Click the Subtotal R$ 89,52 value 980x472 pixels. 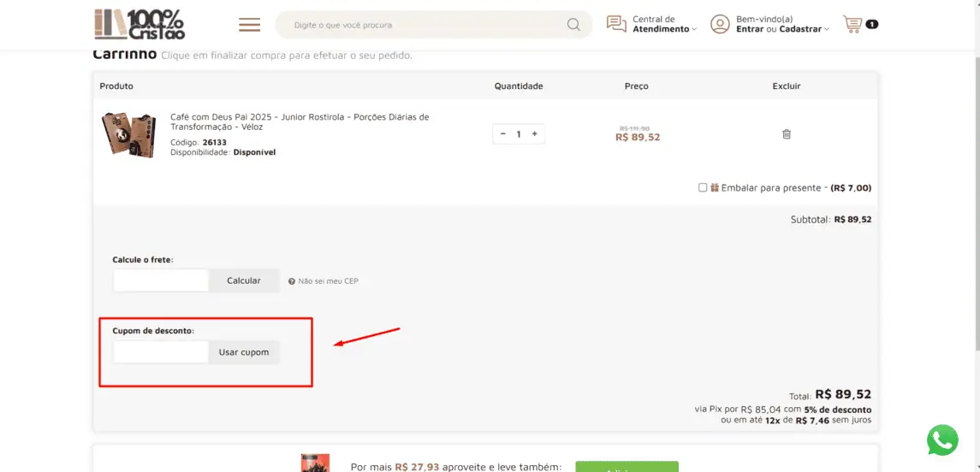[x=852, y=220]
